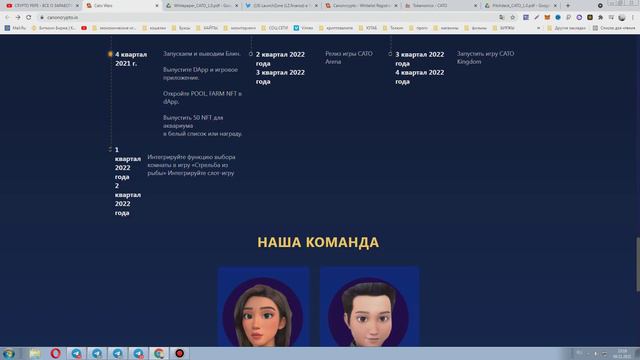This screenshot has height=360, width=640.
Task: Bookmark this page with star icon
Action: (513, 18)
